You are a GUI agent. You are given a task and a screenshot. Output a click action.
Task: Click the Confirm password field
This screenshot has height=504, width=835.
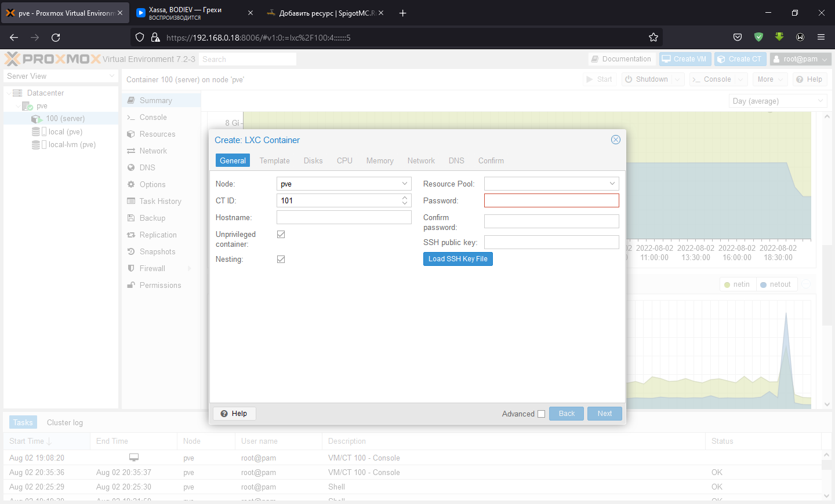coord(551,221)
